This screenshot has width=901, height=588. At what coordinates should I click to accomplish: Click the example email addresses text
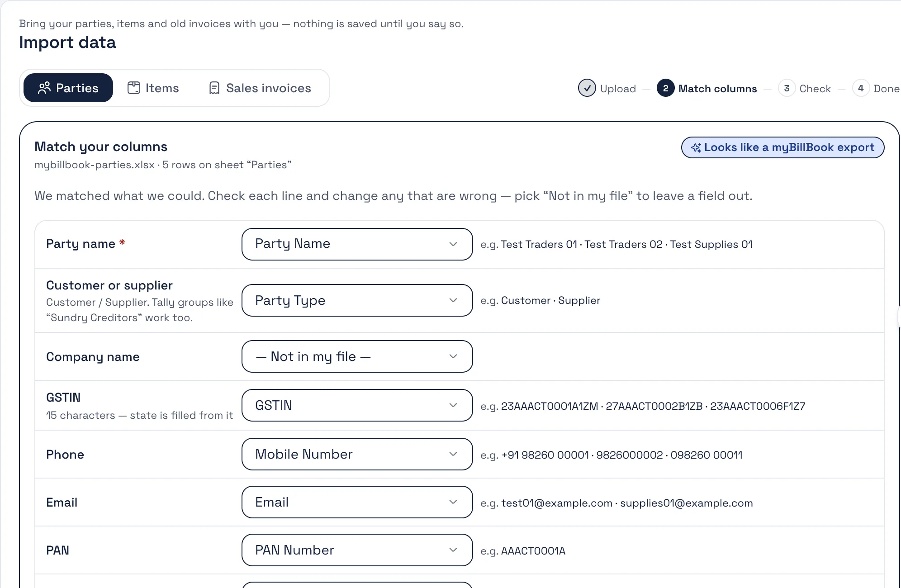pos(627,503)
